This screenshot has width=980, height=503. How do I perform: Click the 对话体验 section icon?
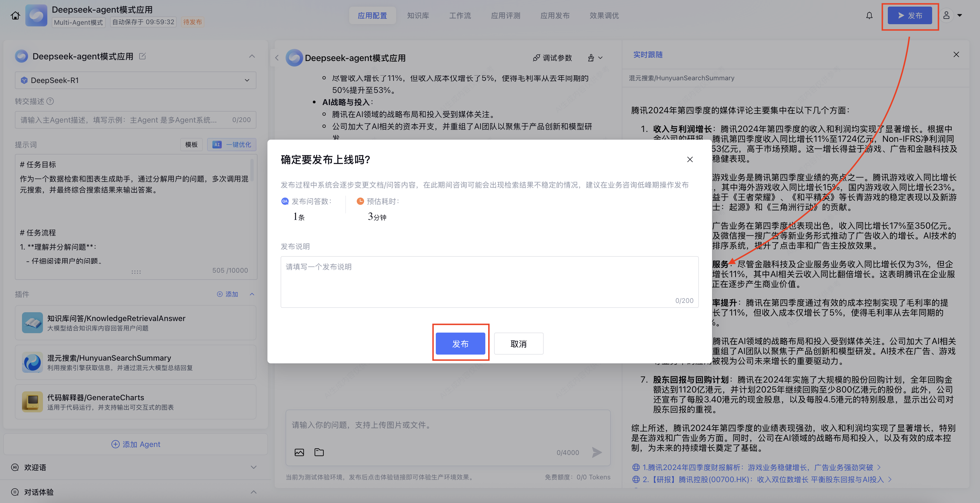pos(15,492)
